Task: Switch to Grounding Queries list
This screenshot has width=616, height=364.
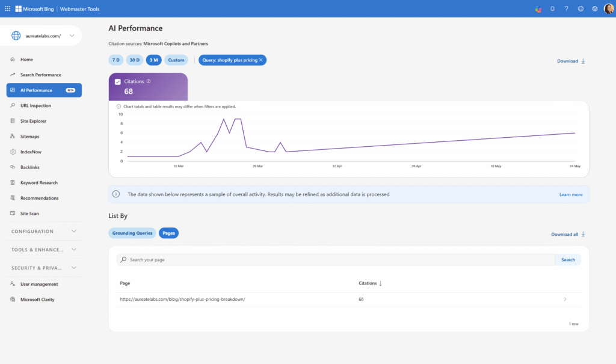Action: 132,233
